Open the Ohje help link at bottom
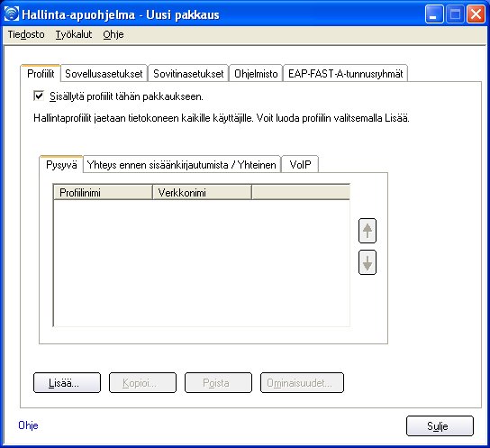This screenshot has width=490, height=448. (28, 425)
